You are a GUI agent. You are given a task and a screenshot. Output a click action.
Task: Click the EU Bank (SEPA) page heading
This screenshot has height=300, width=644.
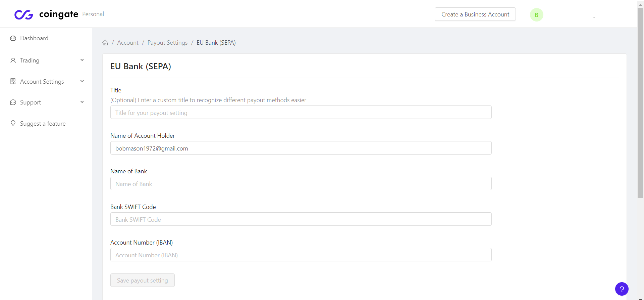click(x=141, y=66)
